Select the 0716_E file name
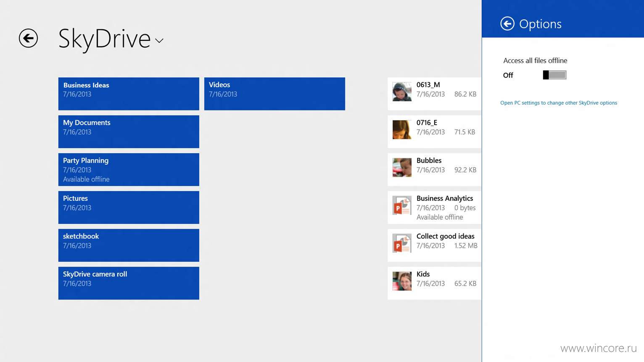 [x=427, y=123]
